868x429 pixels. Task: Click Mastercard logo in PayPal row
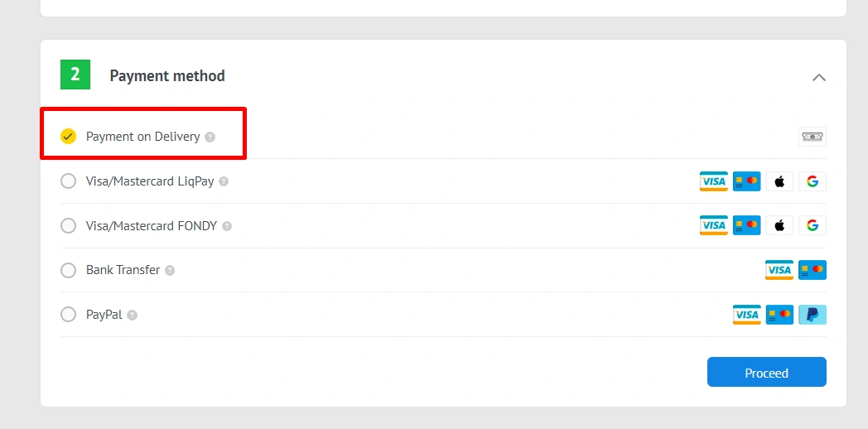[x=779, y=315]
